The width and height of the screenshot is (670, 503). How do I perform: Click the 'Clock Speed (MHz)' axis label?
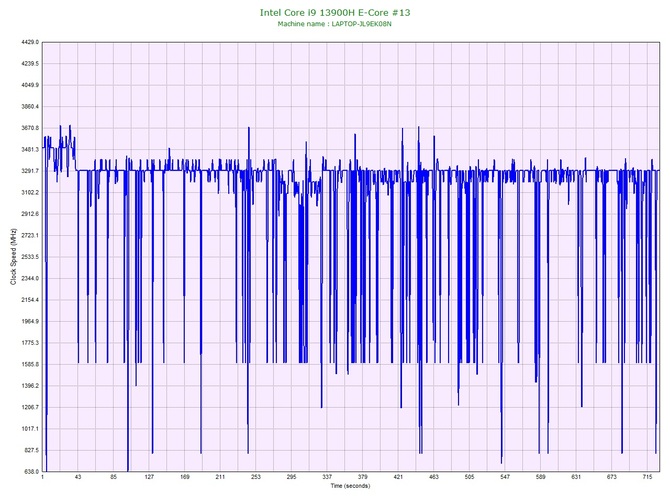[x=13, y=256]
